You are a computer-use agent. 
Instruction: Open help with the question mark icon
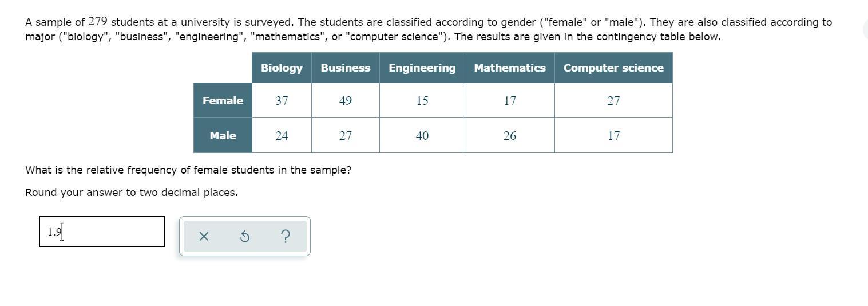click(x=286, y=236)
